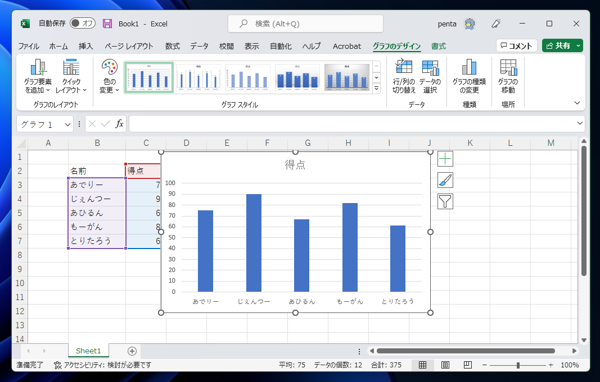Click the vertical scrollbar thumb

click(584, 210)
